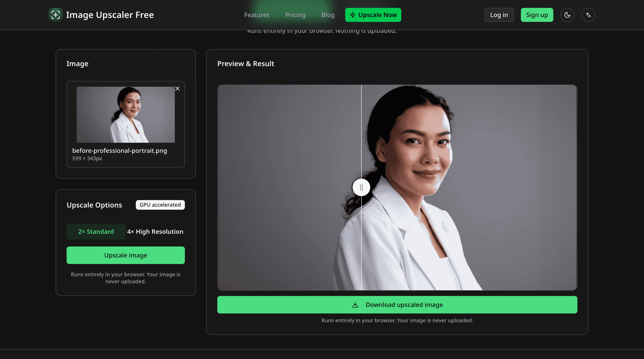Select the 4× High Resolution option
Image resolution: width=644 pixels, height=359 pixels.
(x=155, y=232)
